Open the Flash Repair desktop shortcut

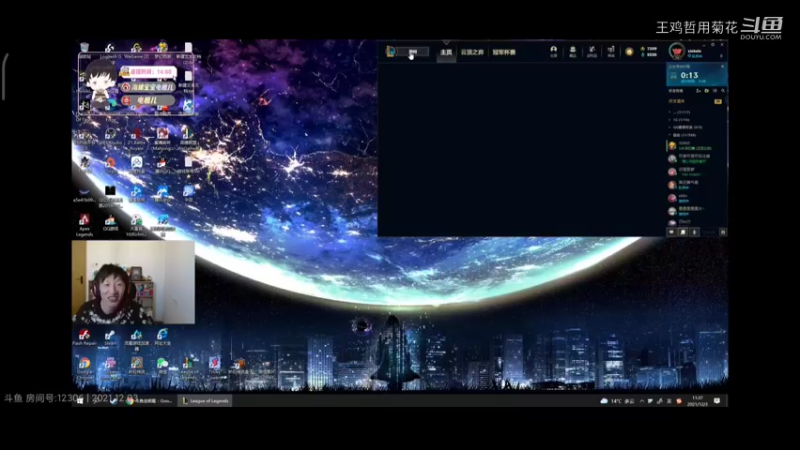coord(84,337)
